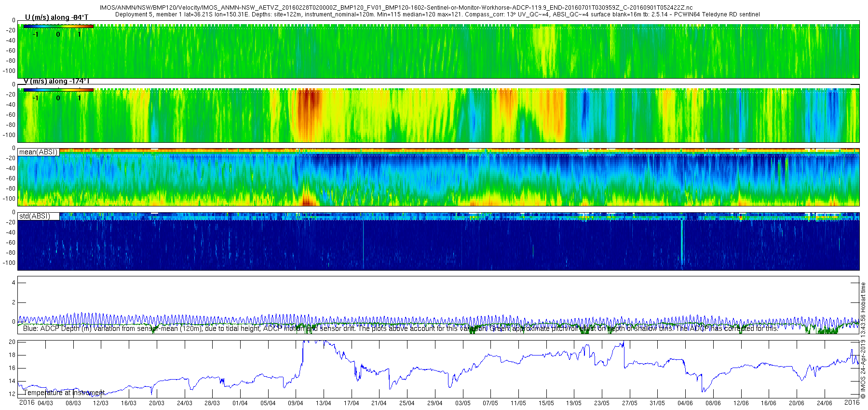
Task: Click the 04/06 date tick label
Action: coord(685,403)
